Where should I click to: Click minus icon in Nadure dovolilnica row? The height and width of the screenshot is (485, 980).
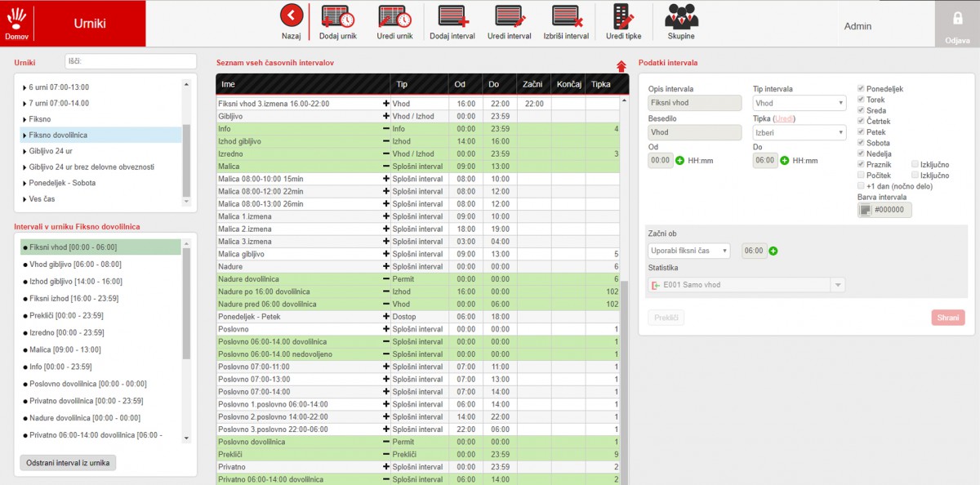(x=385, y=279)
